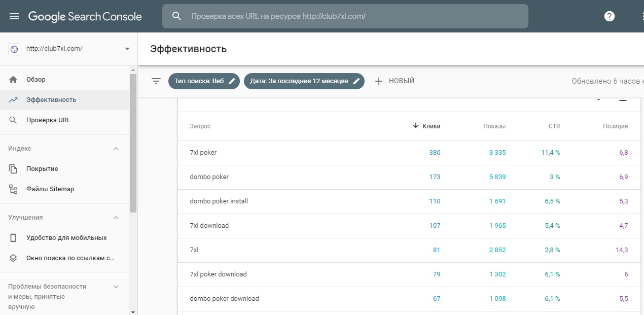644x315 pixels.
Task: Click the Эффективность page heading
Action: pyautogui.click(x=188, y=49)
